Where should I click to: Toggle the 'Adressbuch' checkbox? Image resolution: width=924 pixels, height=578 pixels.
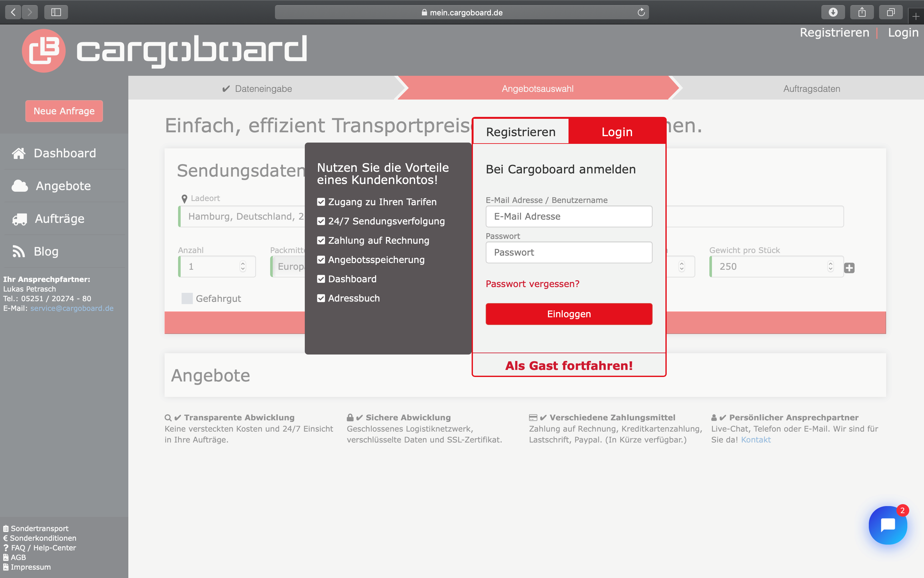pyautogui.click(x=321, y=298)
